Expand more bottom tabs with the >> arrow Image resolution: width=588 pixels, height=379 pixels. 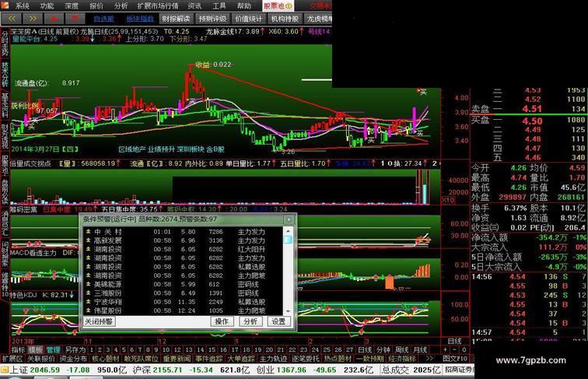[x=429, y=359]
